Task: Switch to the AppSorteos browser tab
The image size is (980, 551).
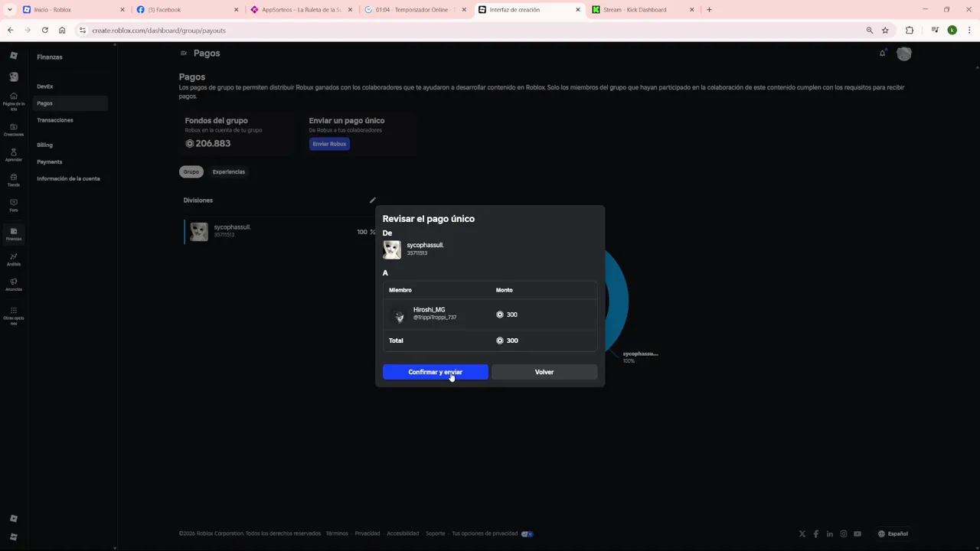Action: click(x=302, y=10)
